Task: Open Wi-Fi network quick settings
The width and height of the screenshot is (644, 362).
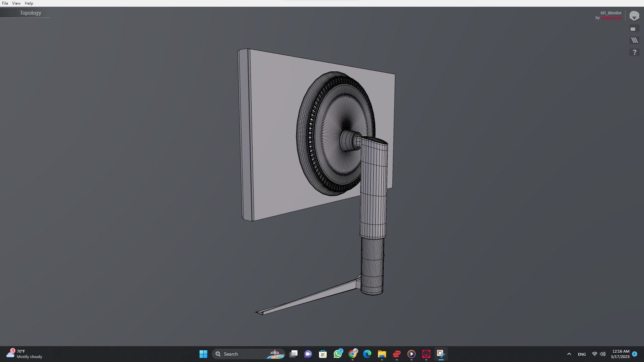Action: click(x=594, y=354)
